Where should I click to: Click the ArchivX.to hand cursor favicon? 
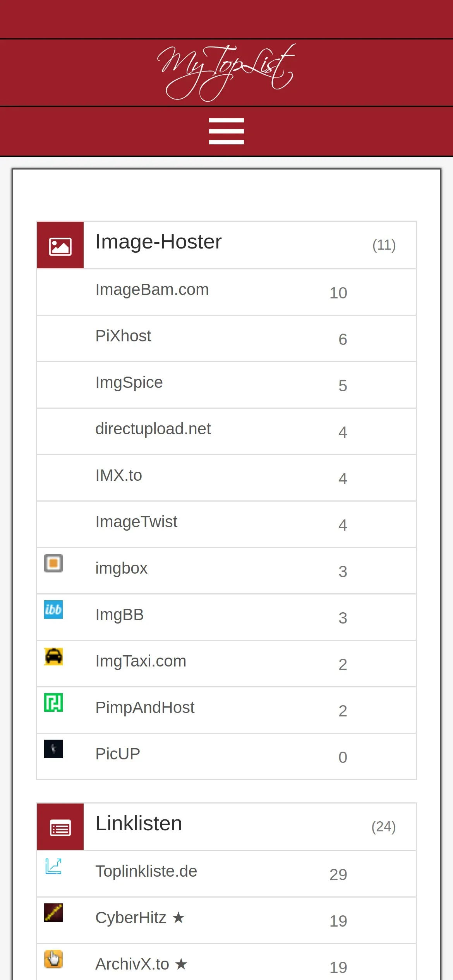53,959
